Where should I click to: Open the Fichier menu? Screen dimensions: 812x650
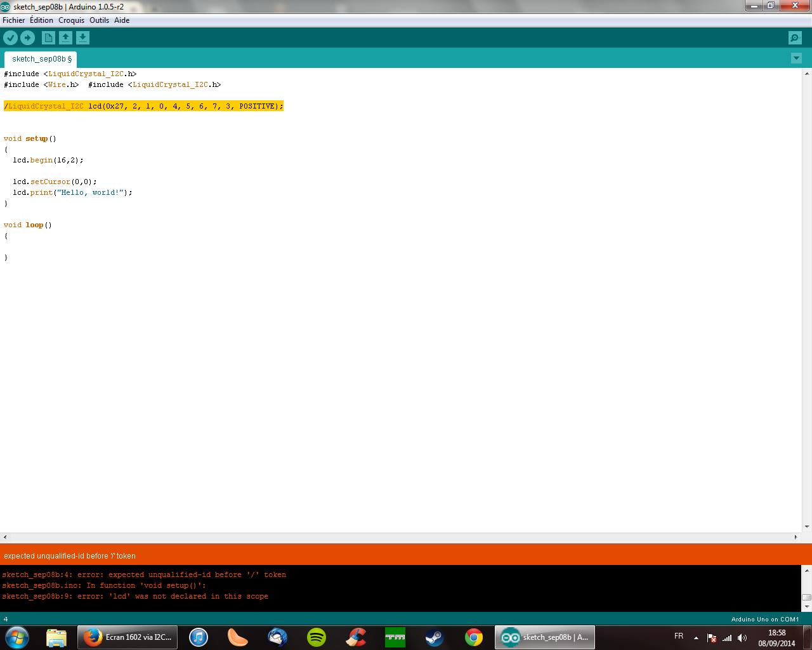tap(13, 20)
